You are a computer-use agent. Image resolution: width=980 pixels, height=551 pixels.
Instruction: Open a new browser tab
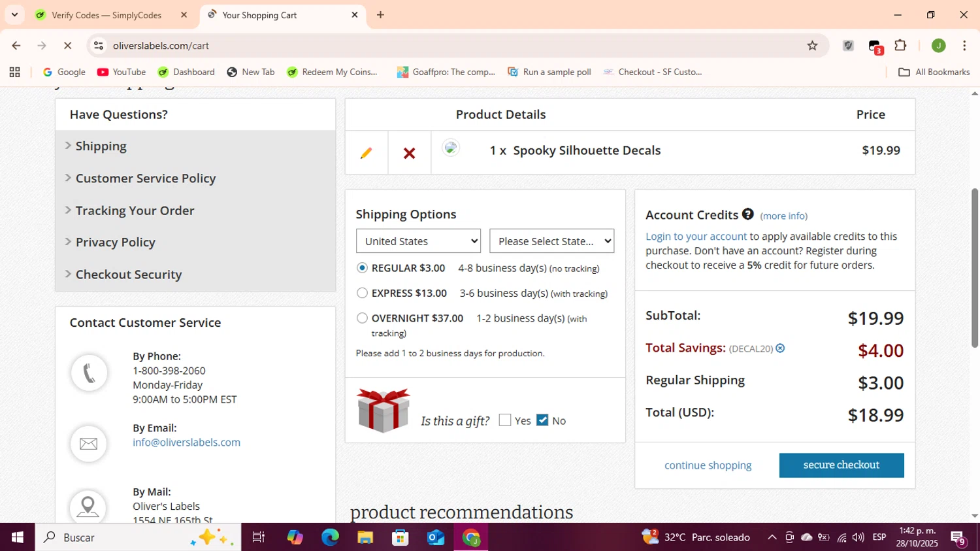(380, 14)
